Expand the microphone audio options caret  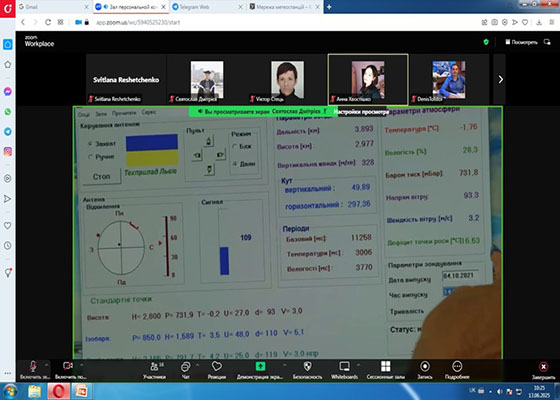[46, 365]
